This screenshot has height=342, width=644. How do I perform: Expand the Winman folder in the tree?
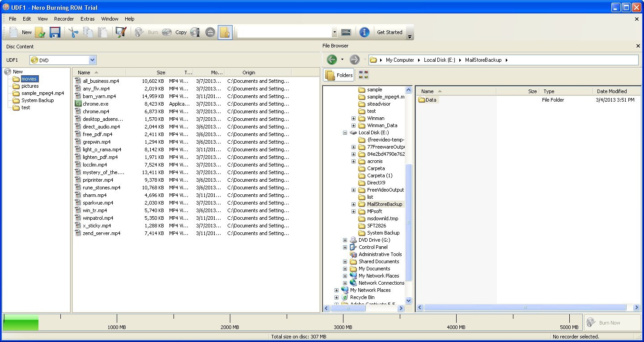[x=353, y=118]
